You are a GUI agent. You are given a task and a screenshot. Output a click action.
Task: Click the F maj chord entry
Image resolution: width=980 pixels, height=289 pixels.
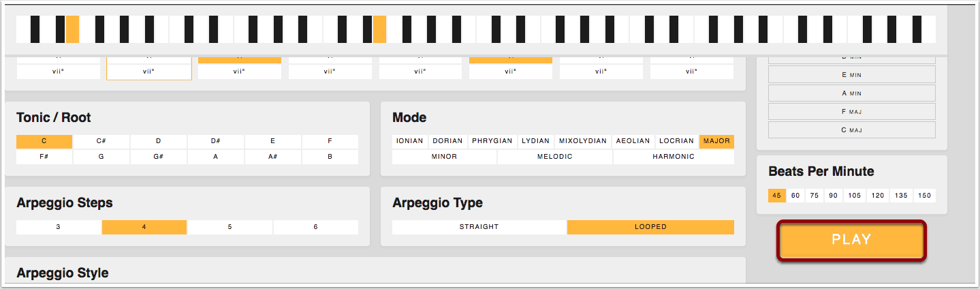tap(851, 111)
